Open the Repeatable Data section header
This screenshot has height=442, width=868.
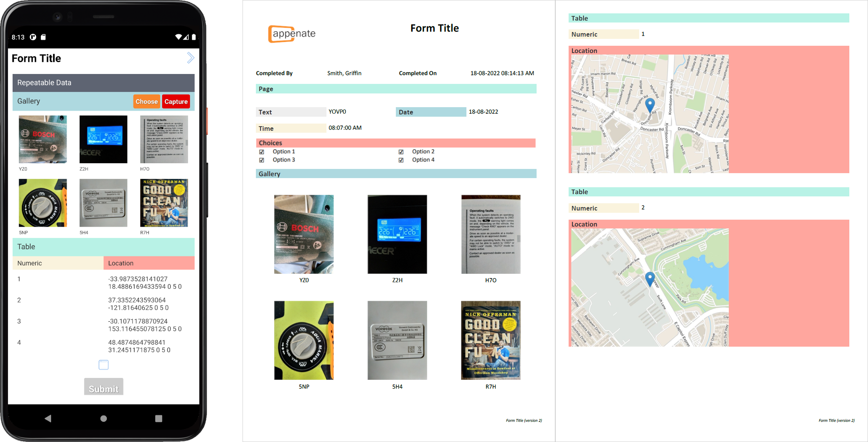(x=103, y=83)
